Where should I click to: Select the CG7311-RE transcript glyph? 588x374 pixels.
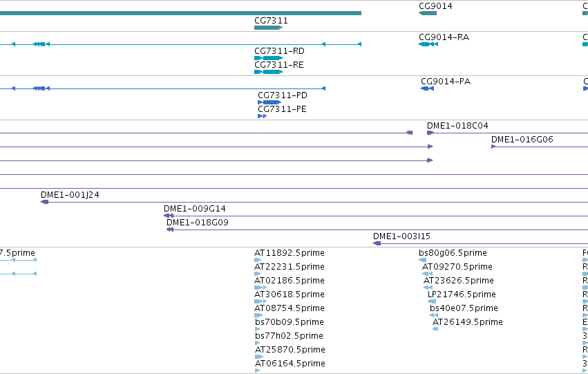[x=268, y=72]
